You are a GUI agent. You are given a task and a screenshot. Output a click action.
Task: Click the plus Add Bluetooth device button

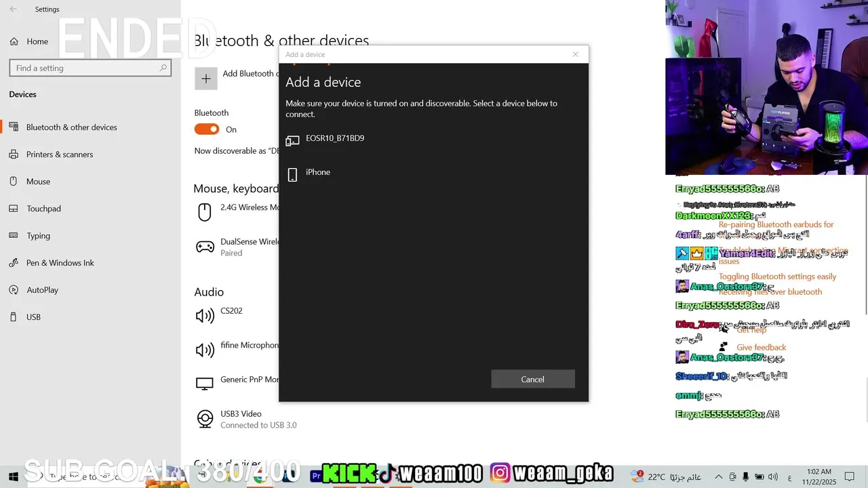pyautogui.click(x=206, y=79)
